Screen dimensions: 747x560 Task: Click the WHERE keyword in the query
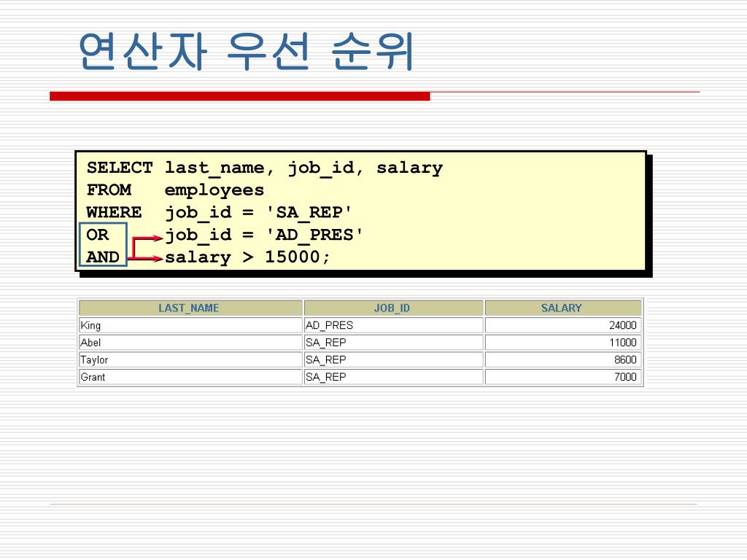pyautogui.click(x=115, y=212)
